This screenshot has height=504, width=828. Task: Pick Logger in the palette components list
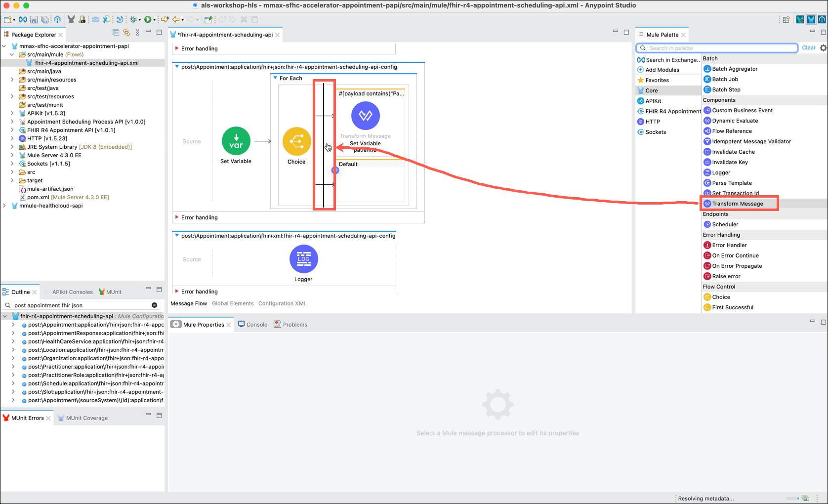point(721,172)
